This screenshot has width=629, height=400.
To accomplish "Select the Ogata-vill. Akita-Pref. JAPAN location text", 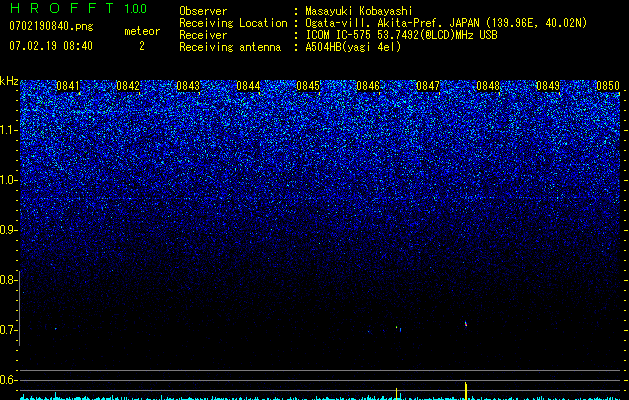I will point(446,23).
